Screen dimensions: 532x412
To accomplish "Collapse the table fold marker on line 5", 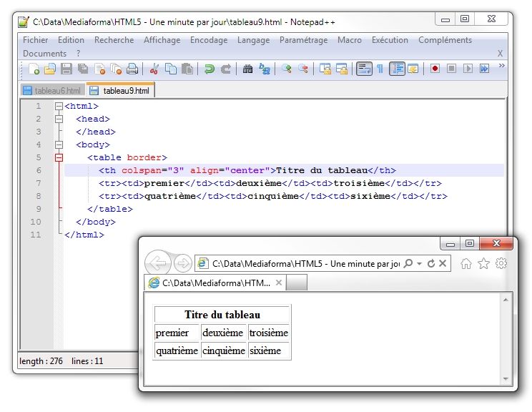I will point(59,157).
